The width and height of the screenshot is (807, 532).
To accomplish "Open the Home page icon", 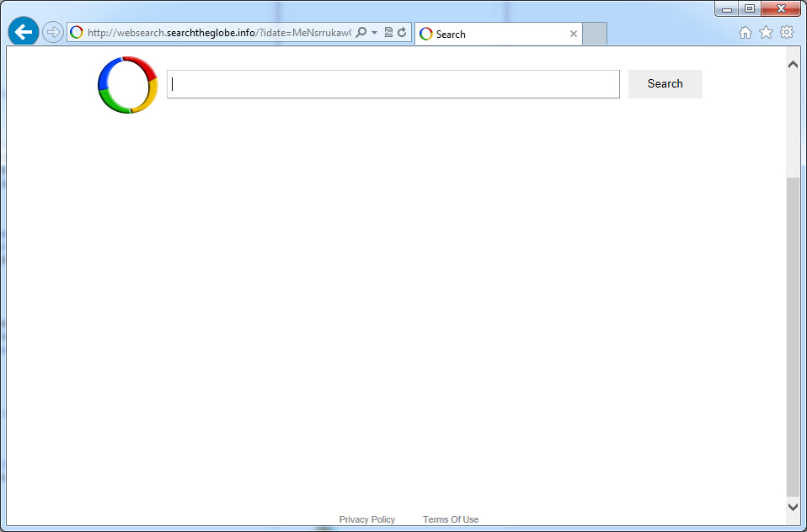I will tap(746, 33).
